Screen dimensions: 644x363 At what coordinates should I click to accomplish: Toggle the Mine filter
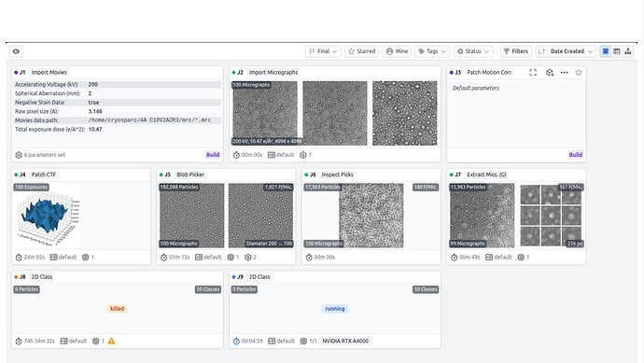(398, 51)
